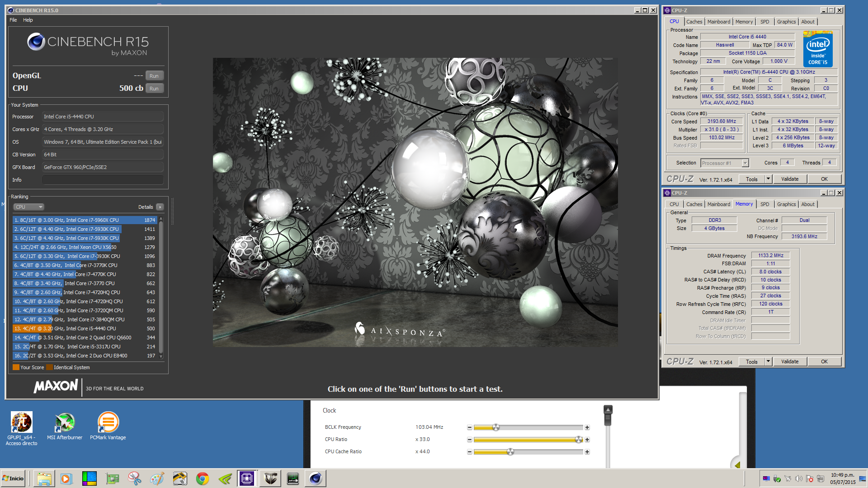Open MSI Afterburner desktop shortcut

coord(65,426)
